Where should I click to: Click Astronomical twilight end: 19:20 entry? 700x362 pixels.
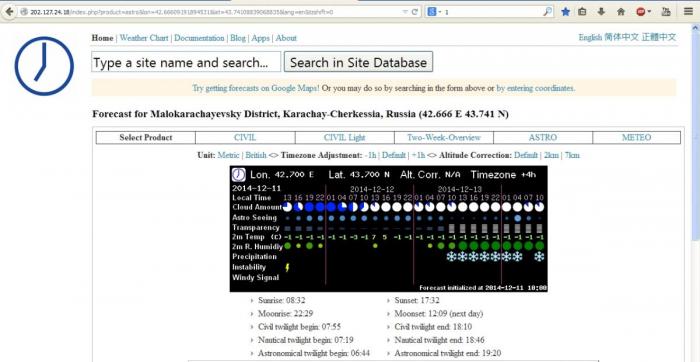pos(447,354)
